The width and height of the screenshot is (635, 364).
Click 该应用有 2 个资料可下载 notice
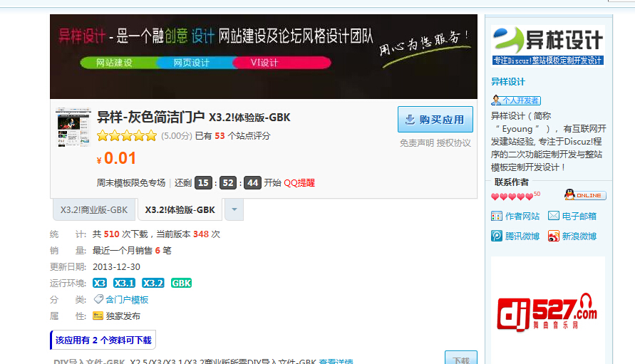click(x=103, y=340)
